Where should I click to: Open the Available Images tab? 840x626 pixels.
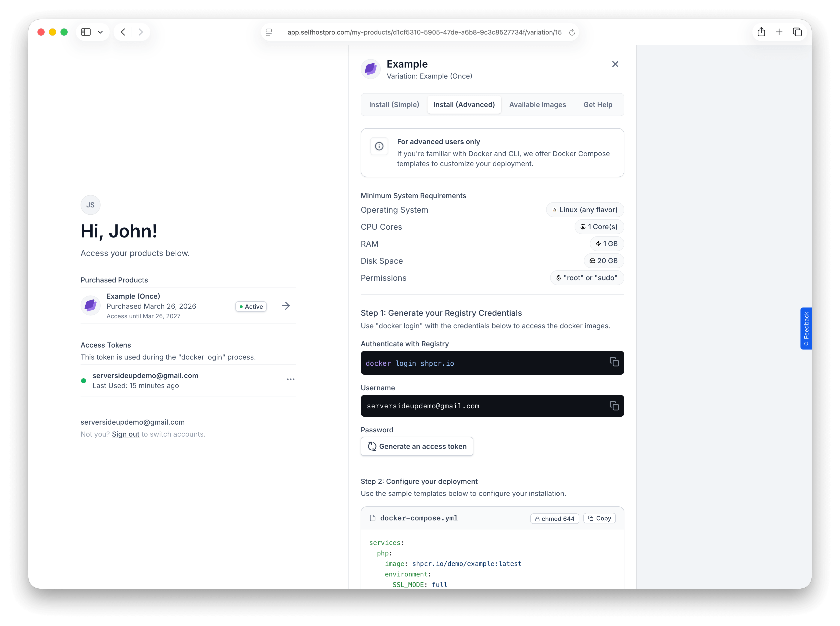537,105
